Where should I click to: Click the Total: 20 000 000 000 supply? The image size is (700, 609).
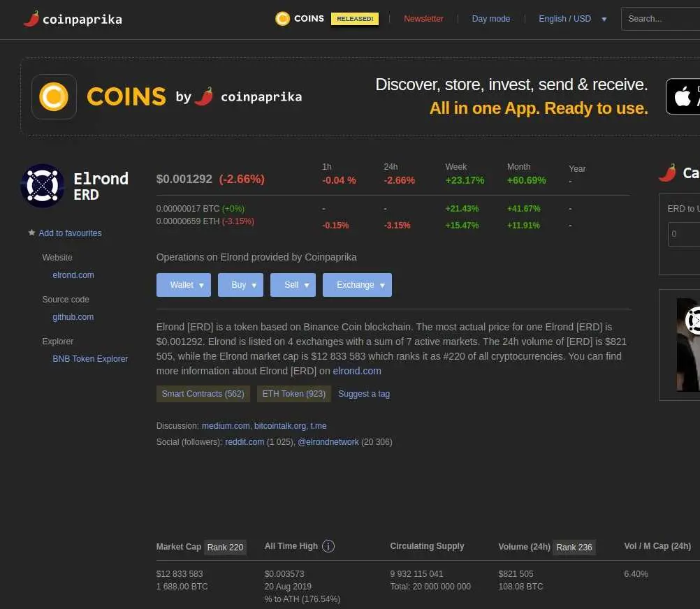(430, 586)
